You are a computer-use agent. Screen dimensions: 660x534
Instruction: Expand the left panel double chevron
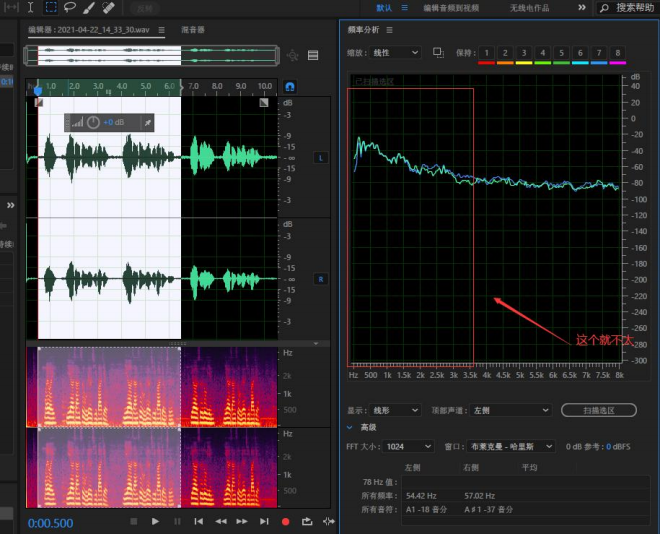(11, 205)
